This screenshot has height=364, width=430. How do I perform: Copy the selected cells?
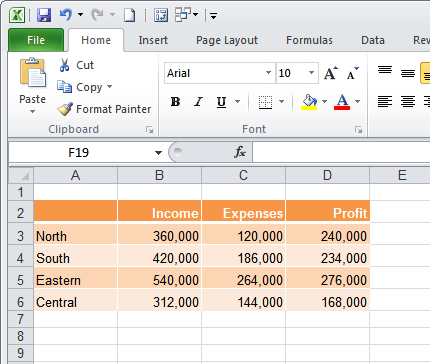pyautogui.click(x=79, y=87)
